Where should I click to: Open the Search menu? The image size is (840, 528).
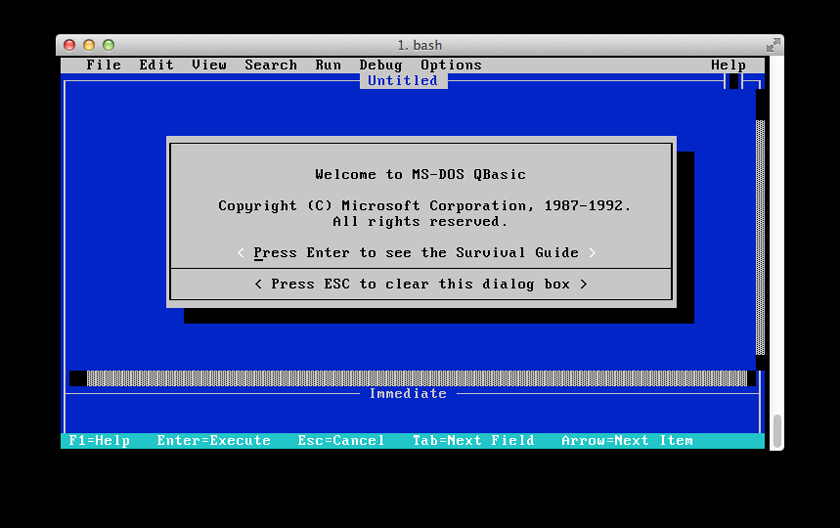[x=270, y=65]
